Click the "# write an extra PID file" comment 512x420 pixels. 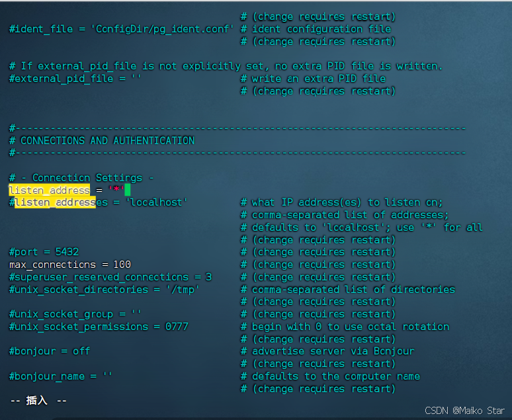313,79
